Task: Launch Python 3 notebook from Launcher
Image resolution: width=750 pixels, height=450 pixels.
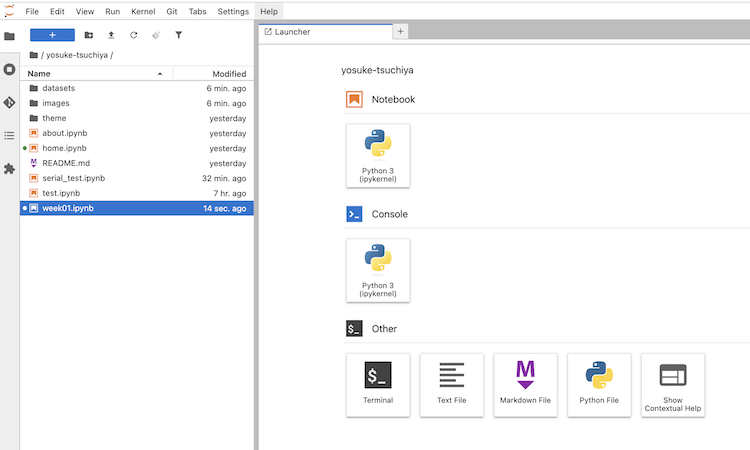Action: tap(377, 155)
